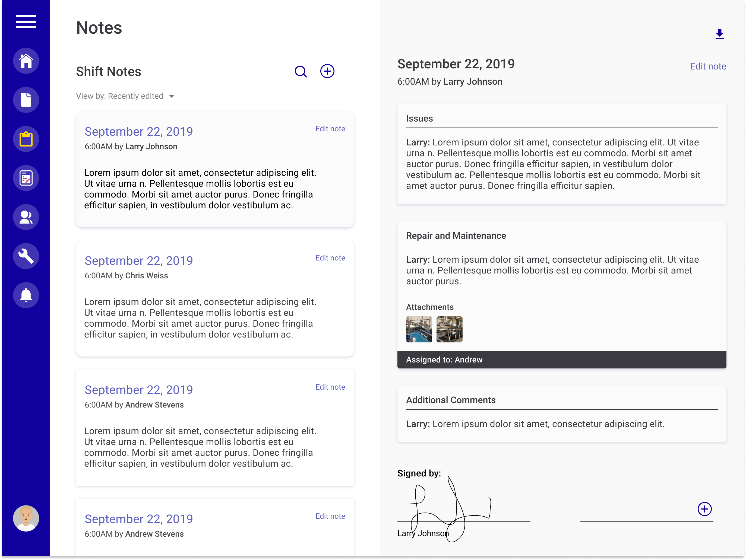746x560 pixels.
Task: Click Edit note on the third card
Action: point(330,387)
